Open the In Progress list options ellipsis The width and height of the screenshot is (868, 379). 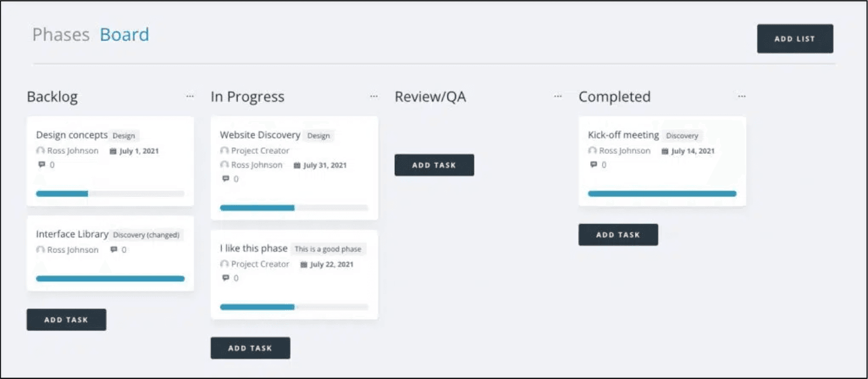coord(374,96)
